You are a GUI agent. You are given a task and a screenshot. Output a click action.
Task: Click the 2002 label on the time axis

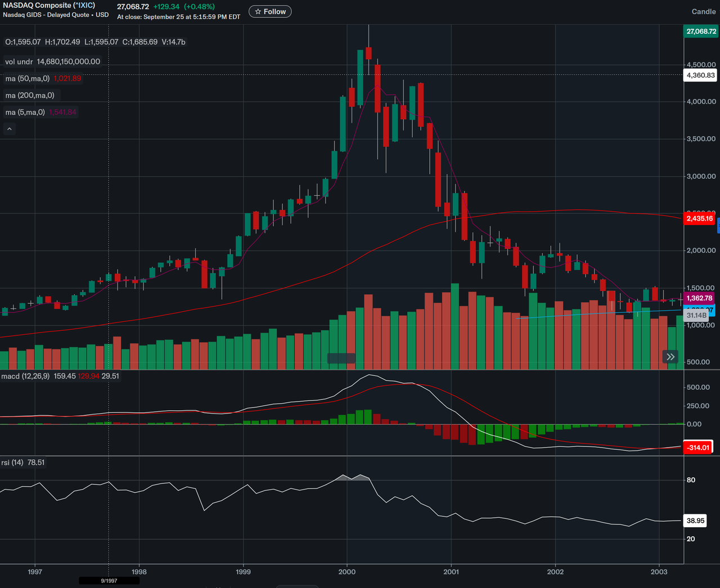[555, 572]
